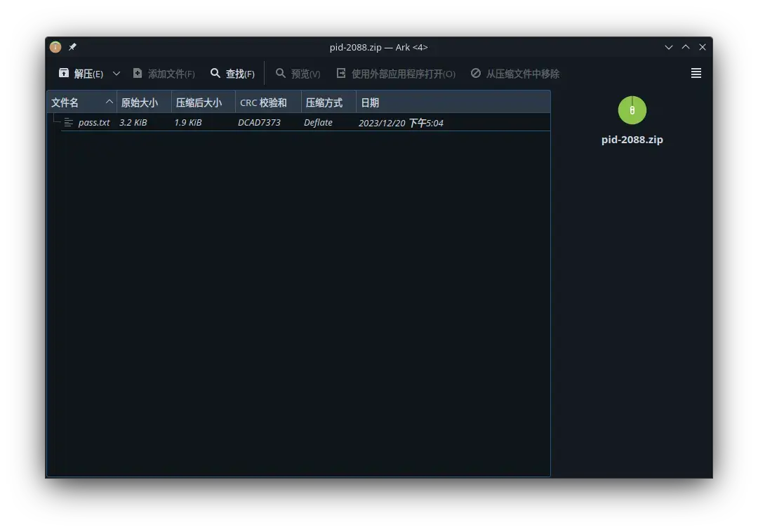This screenshot has height=532, width=758.
Task: Click the CRC 校验和 column header
Action: pos(263,102)
